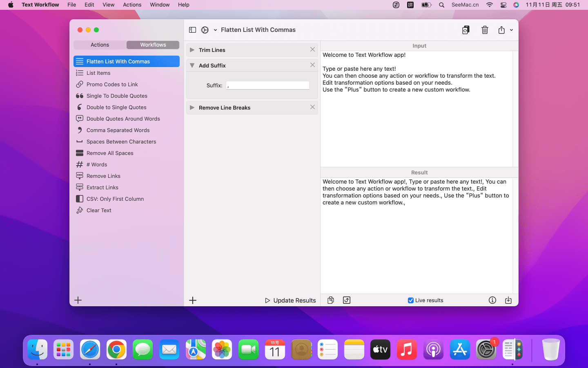
Task: Open the Text Workflow app menu
Action: pos(40,5)
